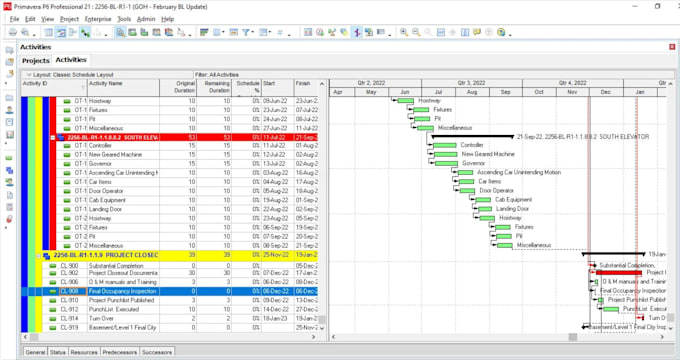Select the Project Closeout Documents activity row
The width and height of the screenshot is (680, 360).
point(180,273)
